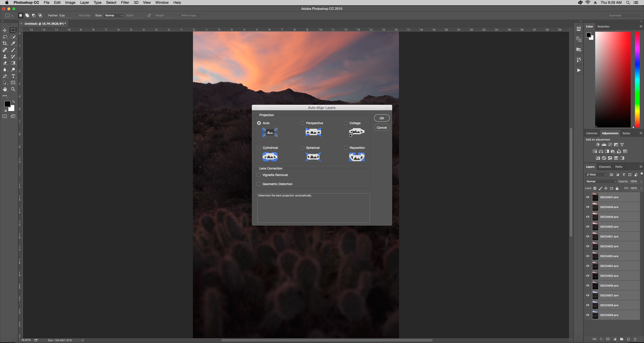Open the Style dropdown in options bar
Image resolution: width=644 pixels, height=343 pixels.
(114, 15)
